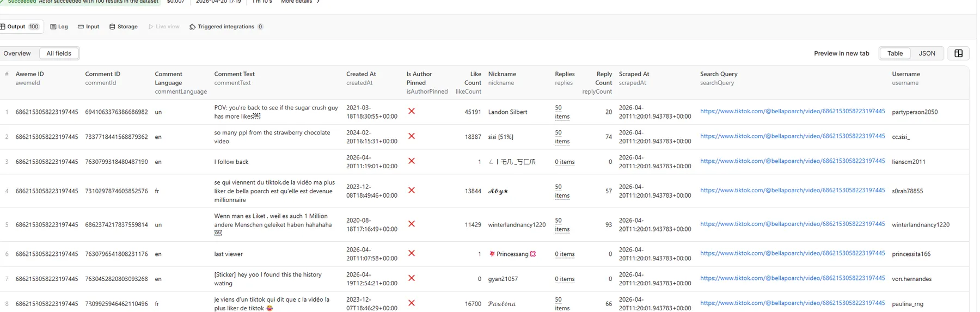Screen dimensions: 980x312
Task: Expand 50 items replies in the s0rah78855 row
Action: click(x=562, y=191)
